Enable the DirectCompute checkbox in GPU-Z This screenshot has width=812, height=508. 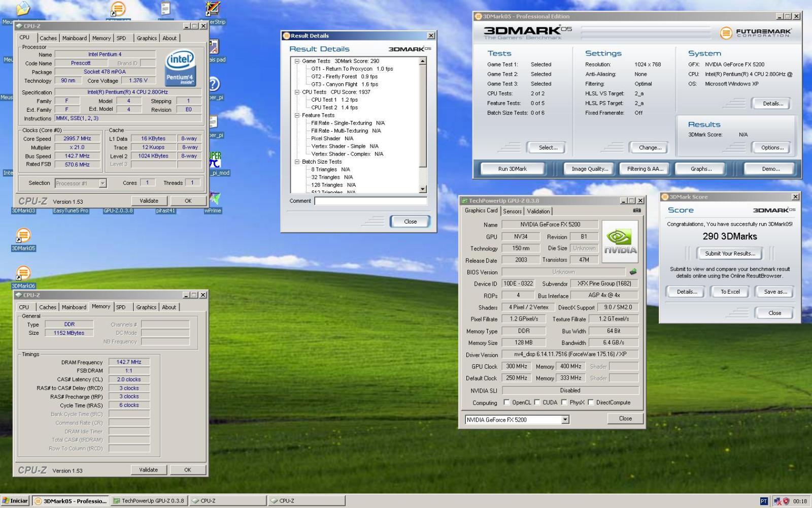591,402
